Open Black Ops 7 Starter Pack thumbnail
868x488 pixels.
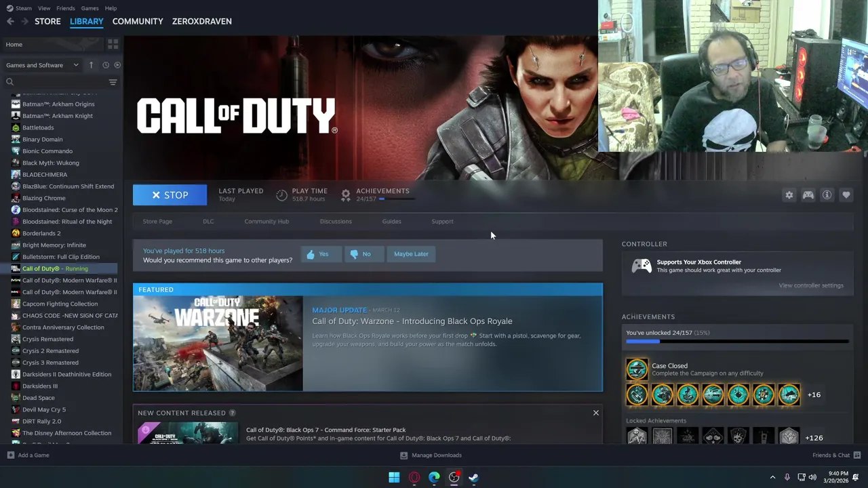(x=188, y=434)
